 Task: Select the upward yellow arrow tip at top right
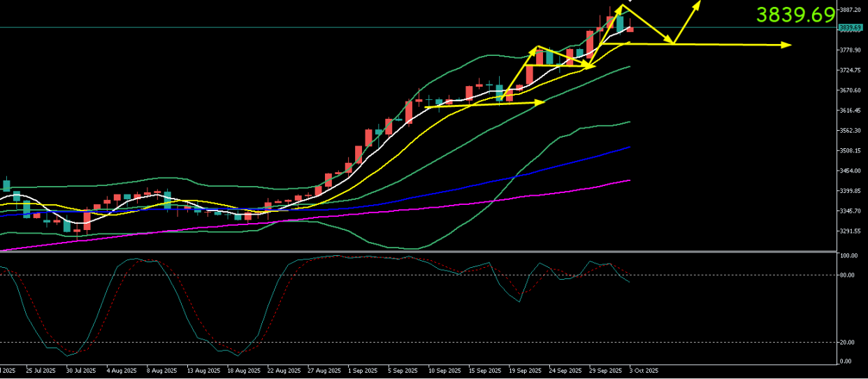tap(697, 4)
